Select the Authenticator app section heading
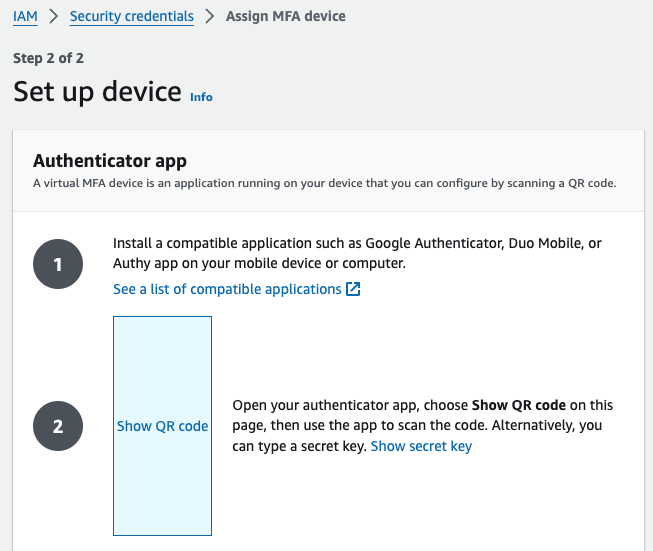This screenshot has height=551, width=653. 110,160
